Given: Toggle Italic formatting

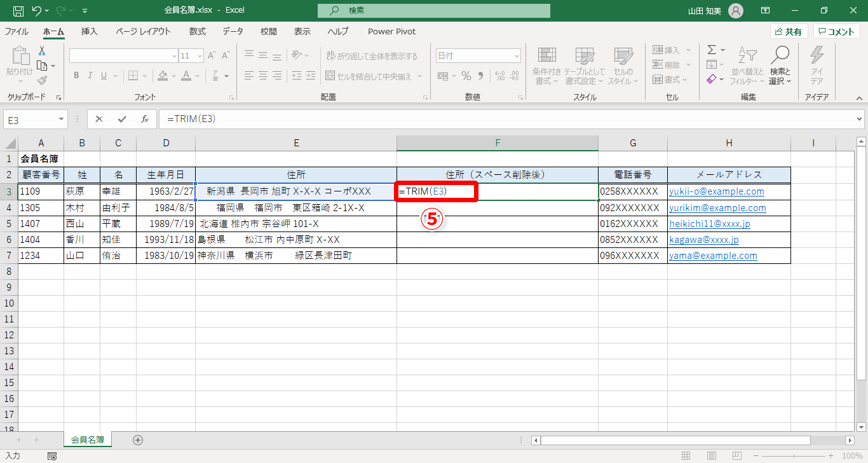Looking at the screenshot, I should tap(92, 76).
